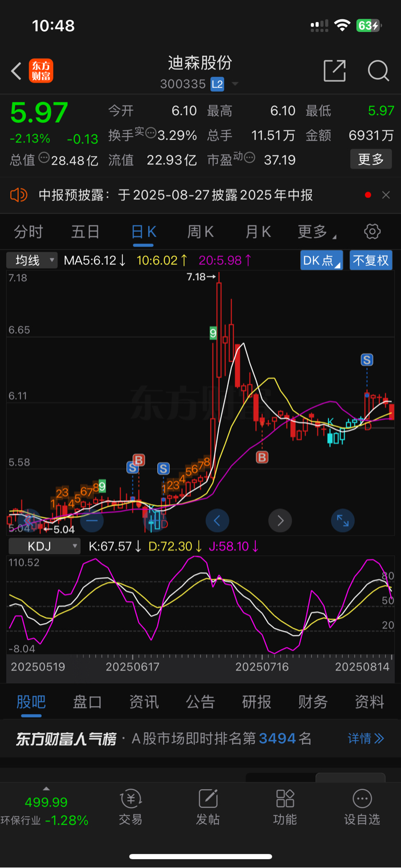Screen dimensions: 401x868
Task: Switch to the 周K chart tab
Action: point(200,232)
